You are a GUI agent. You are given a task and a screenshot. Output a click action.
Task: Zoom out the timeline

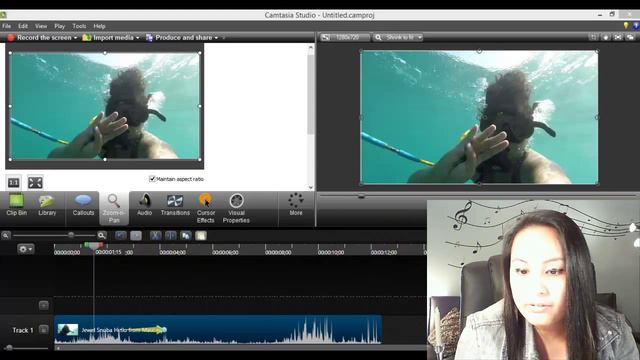click(6, 235)
